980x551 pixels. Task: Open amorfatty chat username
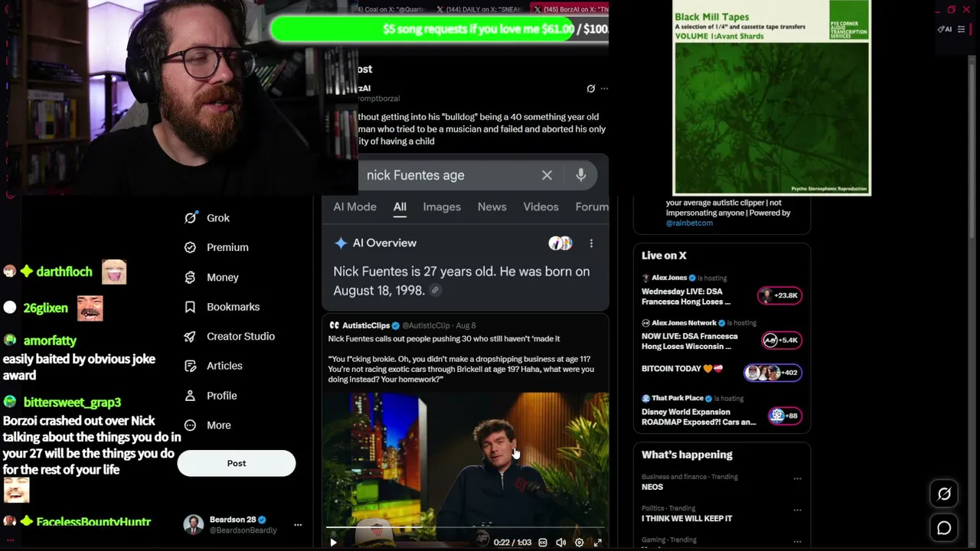point(50,341)
